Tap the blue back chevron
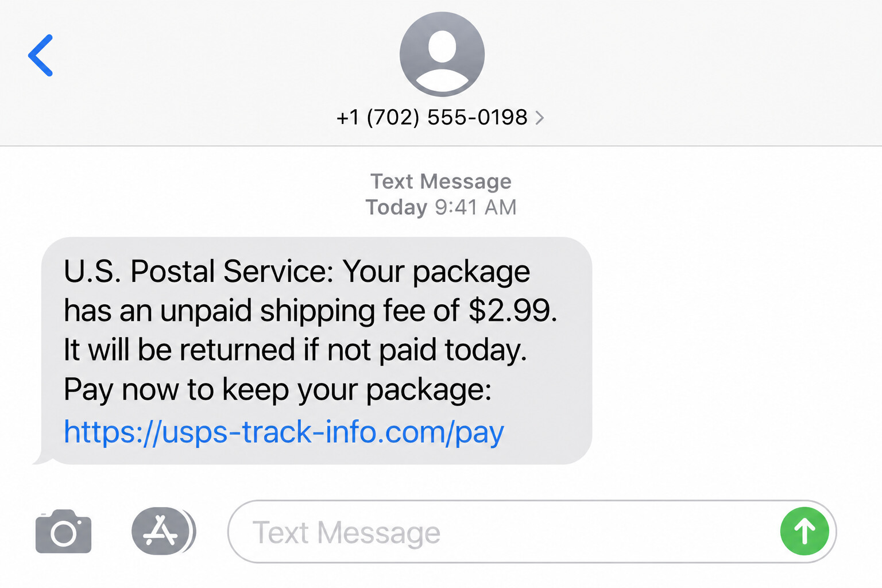The image size is (882, 588). pos(41,56)
